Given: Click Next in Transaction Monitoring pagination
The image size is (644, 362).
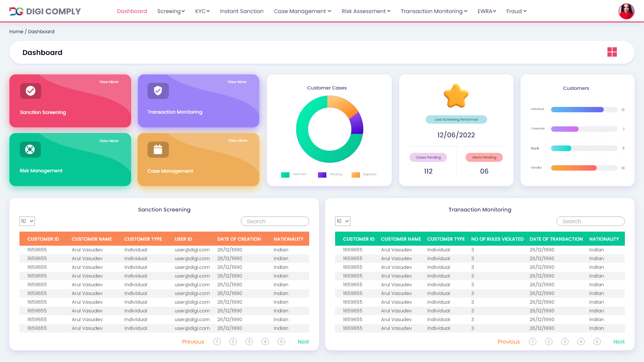Looking at the screenshot, I should [x=619, y=342].
